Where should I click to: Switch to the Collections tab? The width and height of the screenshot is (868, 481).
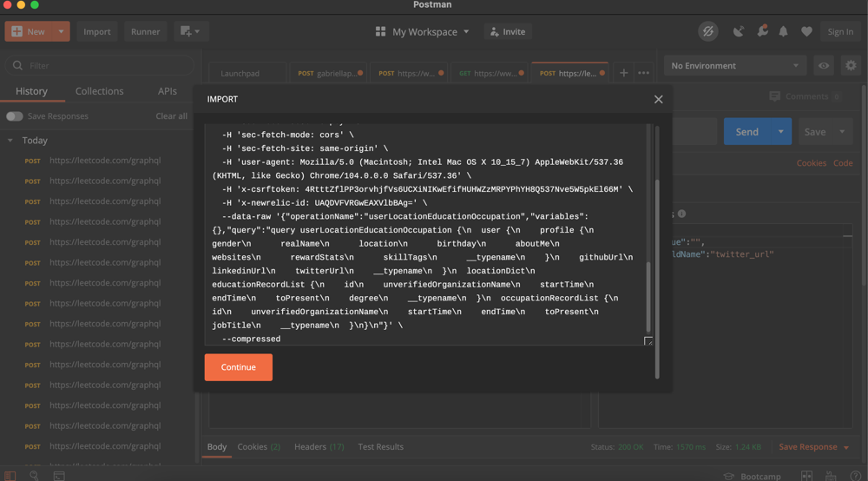pyautogui.click(x=99, y=91)
